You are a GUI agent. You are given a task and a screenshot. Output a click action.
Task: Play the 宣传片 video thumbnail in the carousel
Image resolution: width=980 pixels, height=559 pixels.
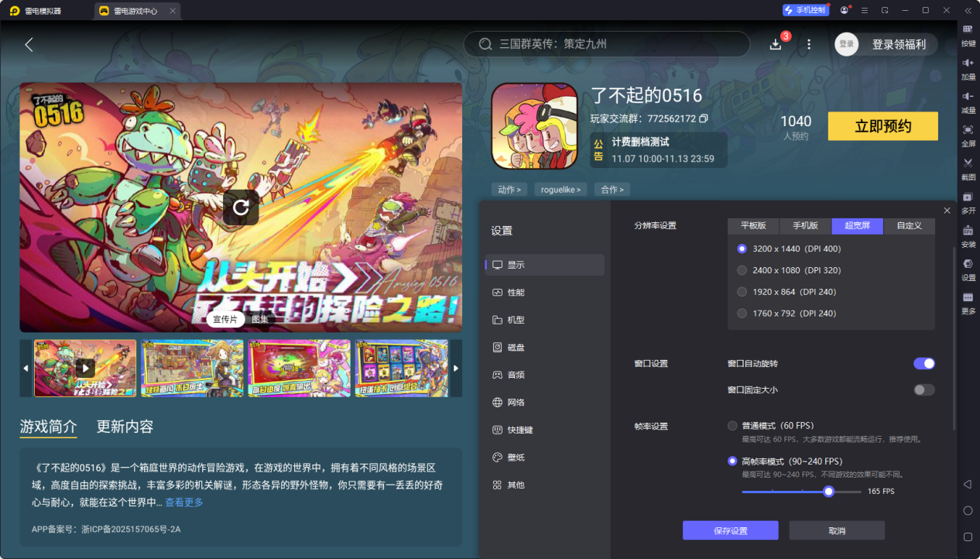pyautogui.click(x=84, y=368)
